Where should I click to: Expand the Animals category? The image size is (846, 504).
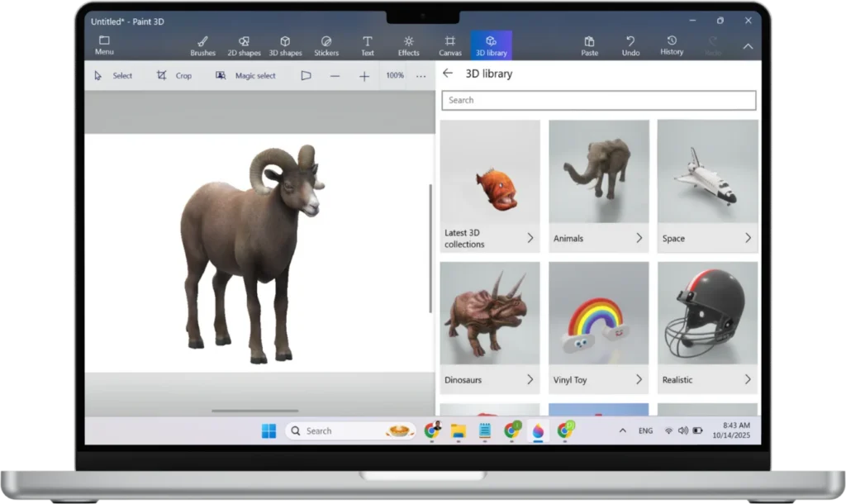tap(639, 238)
